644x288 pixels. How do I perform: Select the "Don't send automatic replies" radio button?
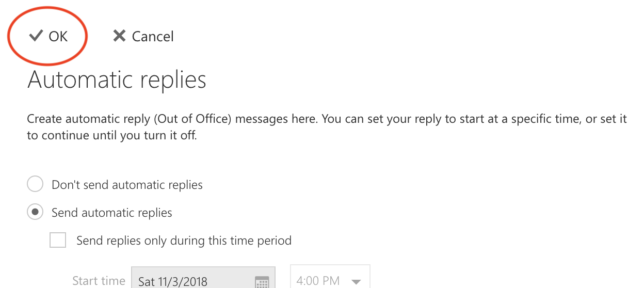click(x=35, y=184)
